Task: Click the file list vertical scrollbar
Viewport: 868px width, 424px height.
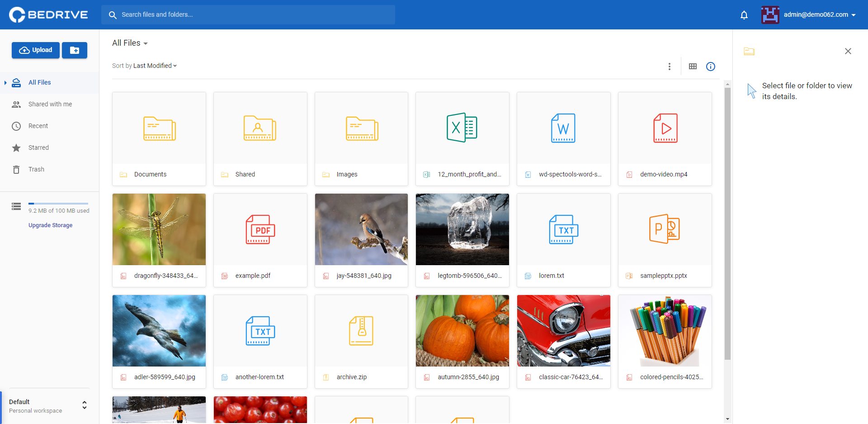Action: (727, 224)
